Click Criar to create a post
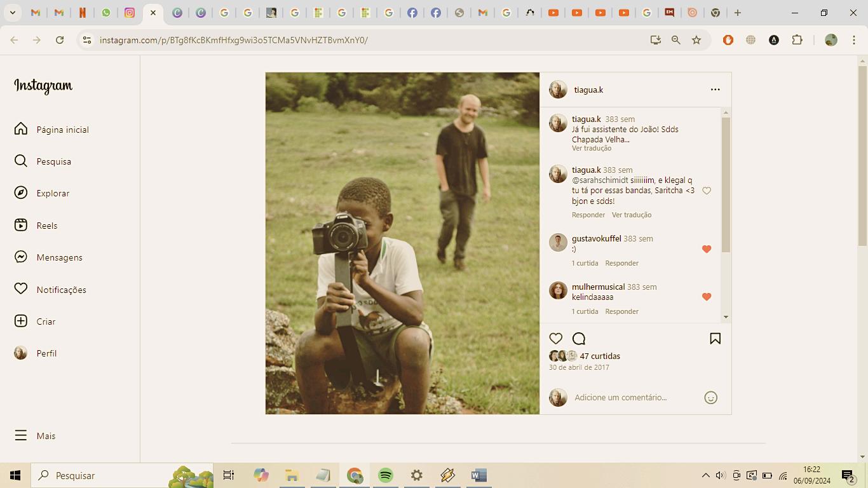 point(35,322)
